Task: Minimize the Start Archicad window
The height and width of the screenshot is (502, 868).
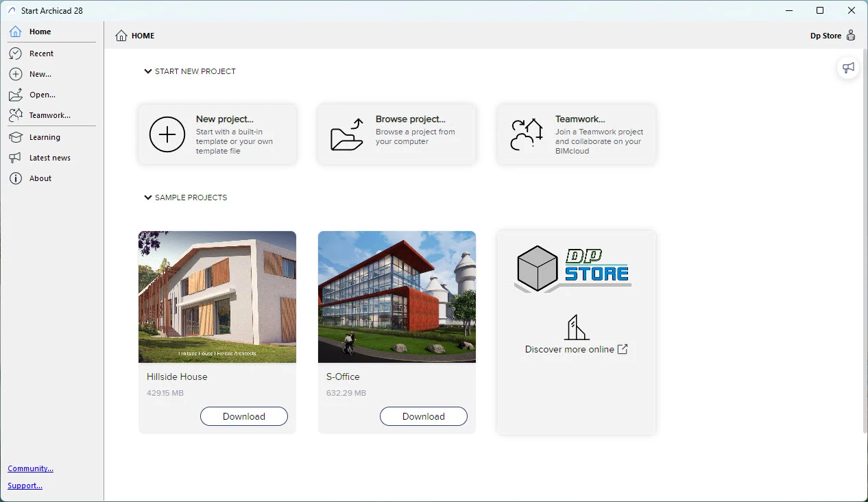Action: tap(788, 10)
